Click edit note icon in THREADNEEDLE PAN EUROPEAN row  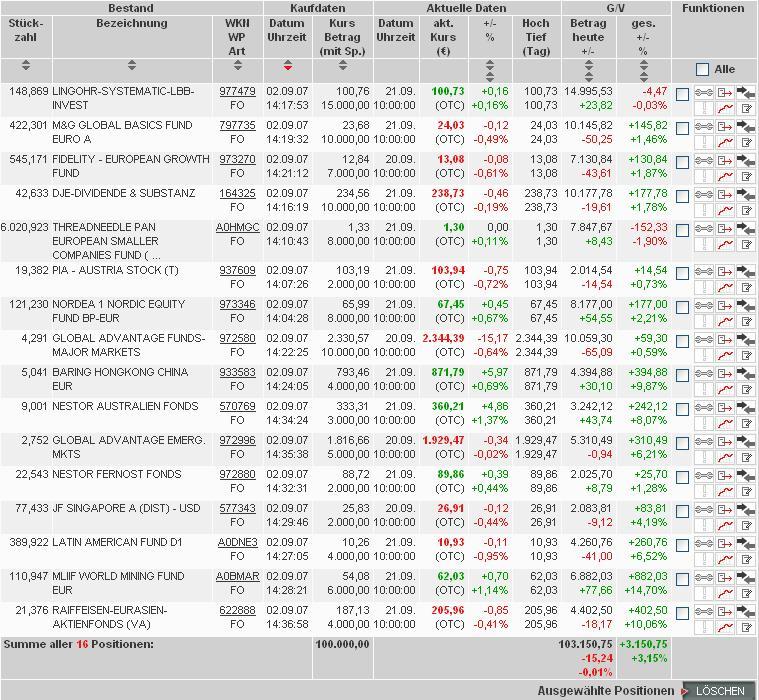click(x=746, y=243)
